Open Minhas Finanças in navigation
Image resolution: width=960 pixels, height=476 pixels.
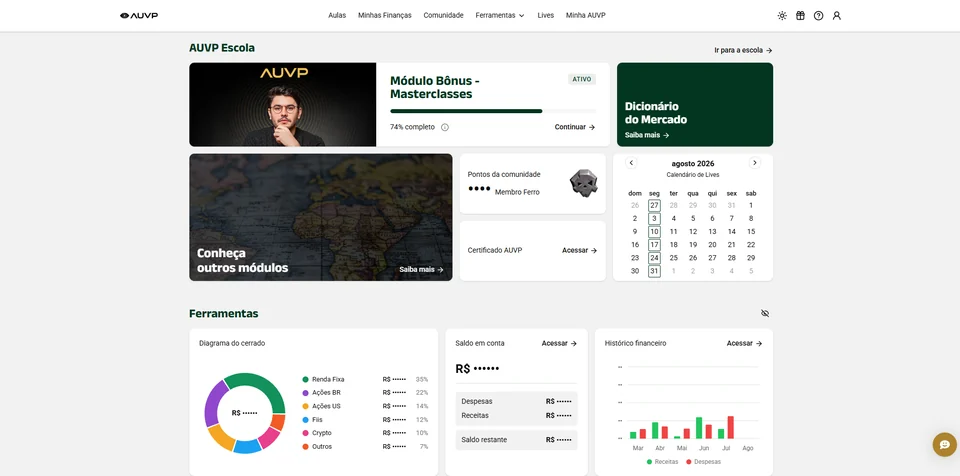click(x=384, y=15)
